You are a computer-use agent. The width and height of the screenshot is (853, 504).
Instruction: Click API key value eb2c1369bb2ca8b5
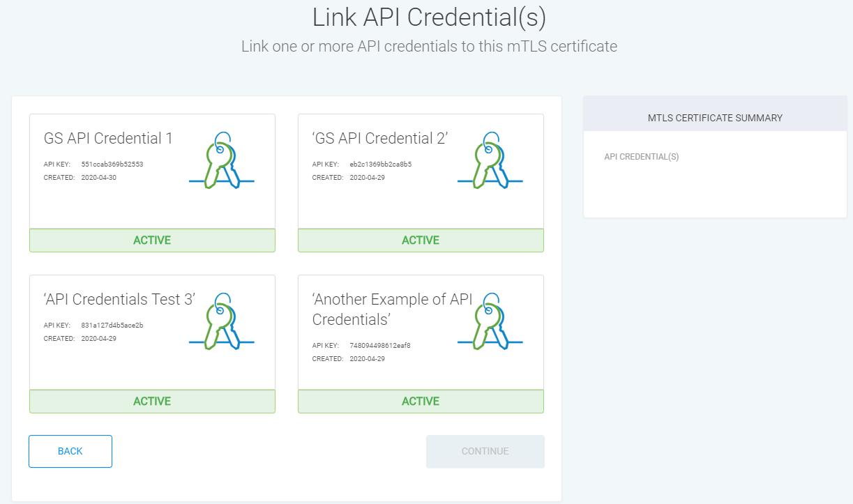(380, 165)
